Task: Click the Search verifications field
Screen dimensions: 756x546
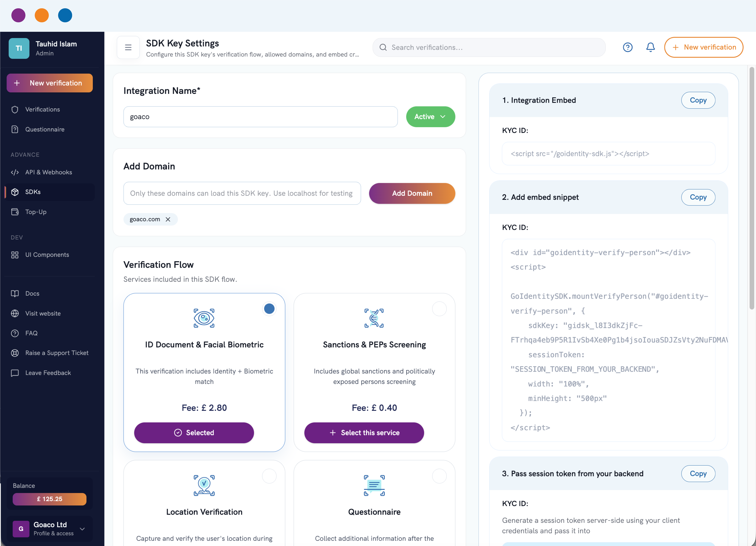Action: click(489, 47)
